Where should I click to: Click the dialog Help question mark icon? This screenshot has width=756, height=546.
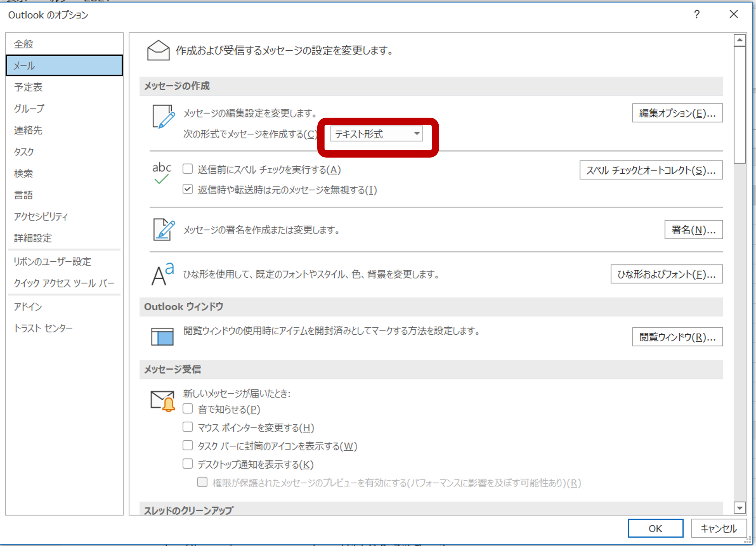(x=696, y=14)
